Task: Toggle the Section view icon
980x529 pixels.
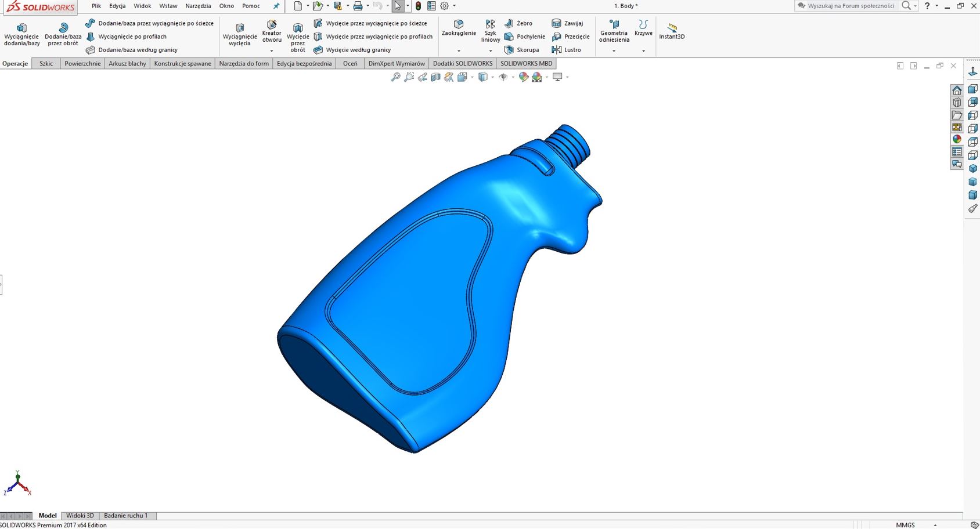Action: (435, 77)
